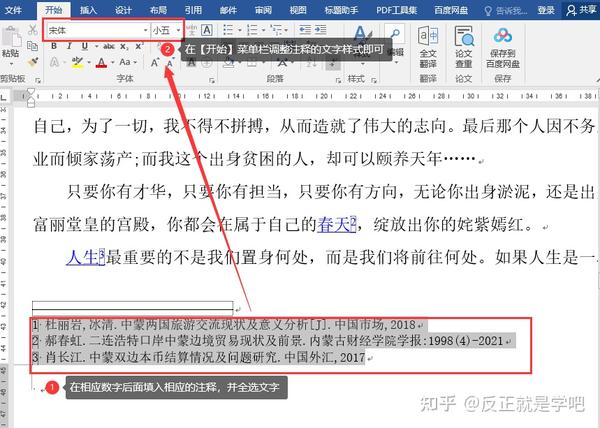This screenshot has height=428, width=600.
Task: Click the phonetic guide (wén) icon
Action: coord(192,30)
